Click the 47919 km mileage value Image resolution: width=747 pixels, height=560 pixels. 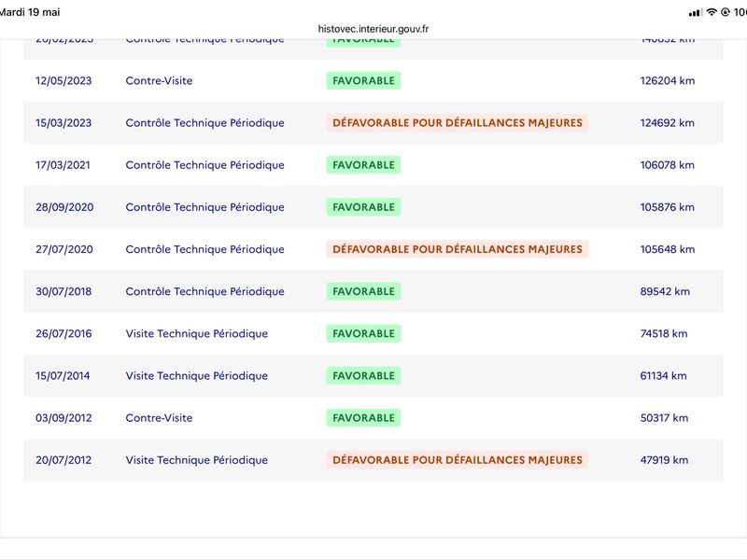pos(664,460)
